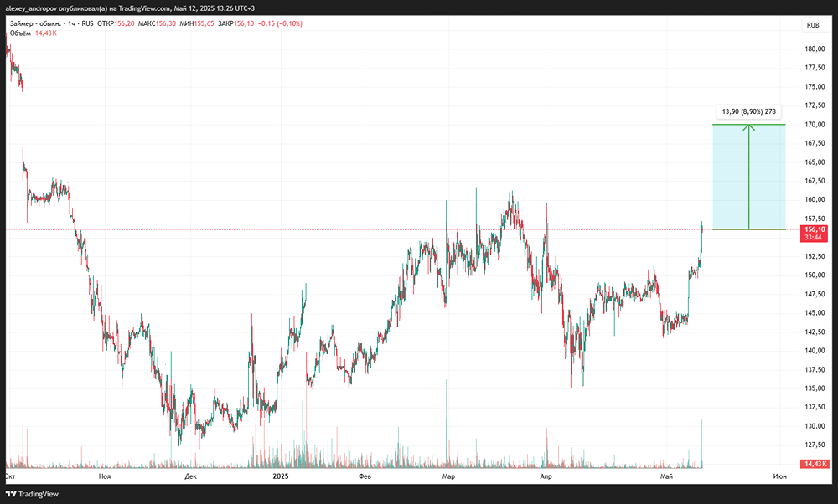Click the 130,00 price axis label

815,426
